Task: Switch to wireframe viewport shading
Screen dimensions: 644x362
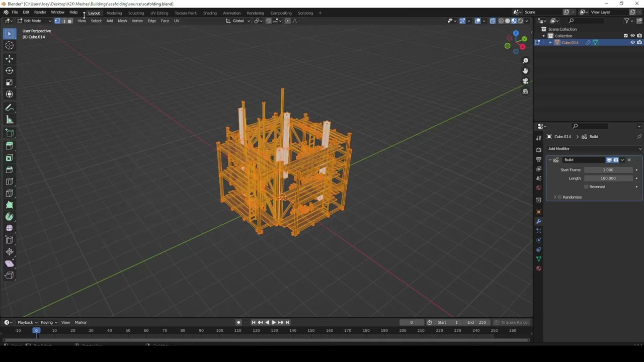Action: tap(501, 21)
